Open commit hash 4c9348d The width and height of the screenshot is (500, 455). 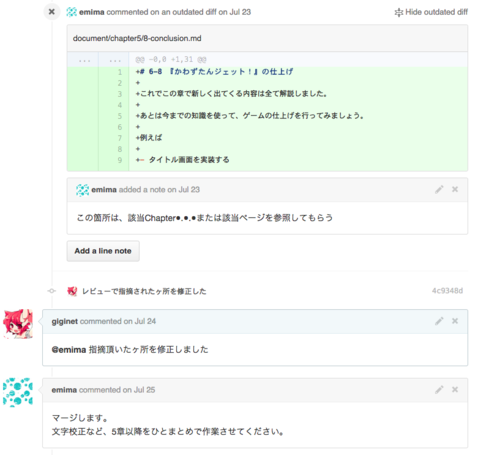[447, 291]
